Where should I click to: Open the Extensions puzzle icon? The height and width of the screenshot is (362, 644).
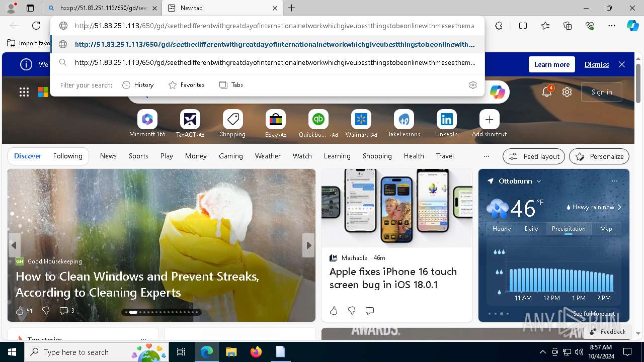499,26
